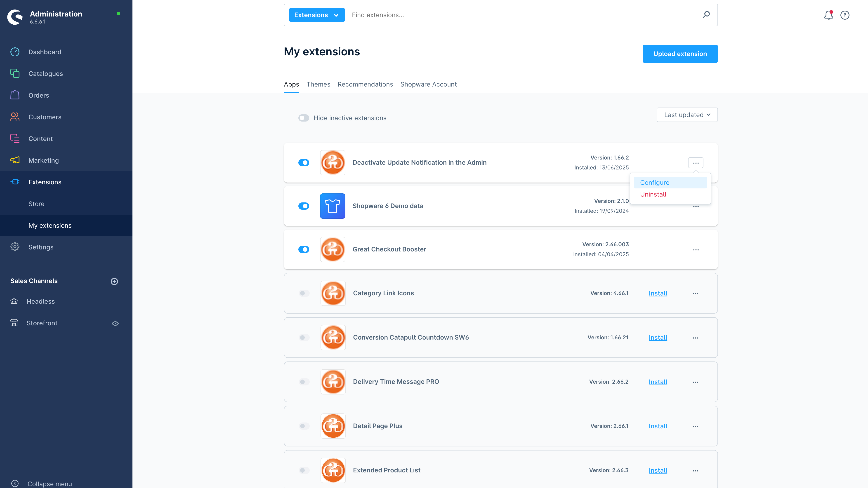Screen dimensions: 868x488
Task: Open the help question mark icon
Action: pyautogui.click(x=845, y=15)
